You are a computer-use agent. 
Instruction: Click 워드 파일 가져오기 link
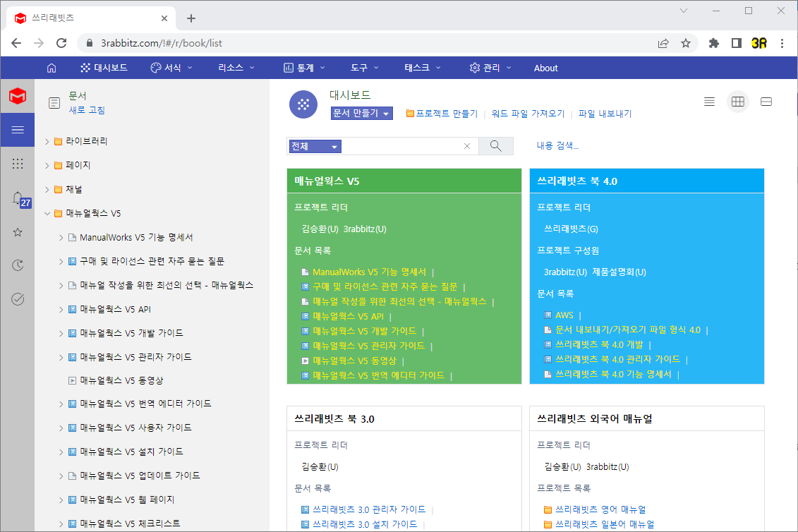click(x=528, y=114)
